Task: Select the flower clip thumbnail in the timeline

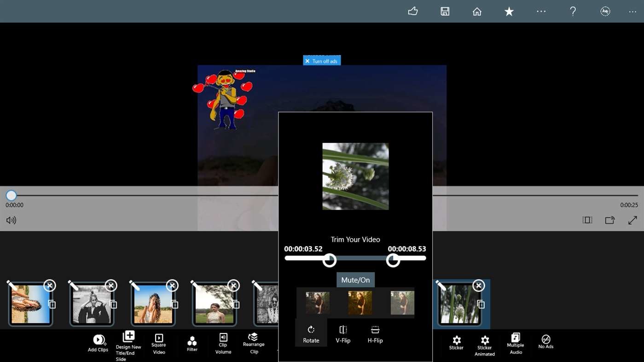Action: [460, 303]
